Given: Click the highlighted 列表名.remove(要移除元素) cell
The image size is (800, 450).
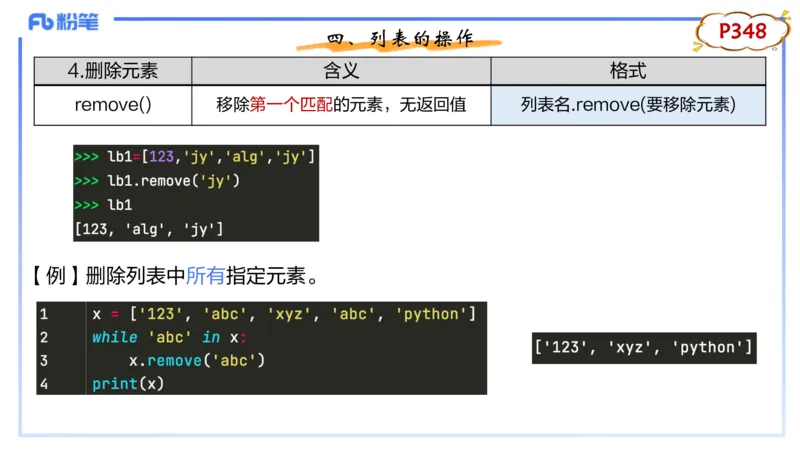Looking at the screenshot, I should (x=628, y=105).
